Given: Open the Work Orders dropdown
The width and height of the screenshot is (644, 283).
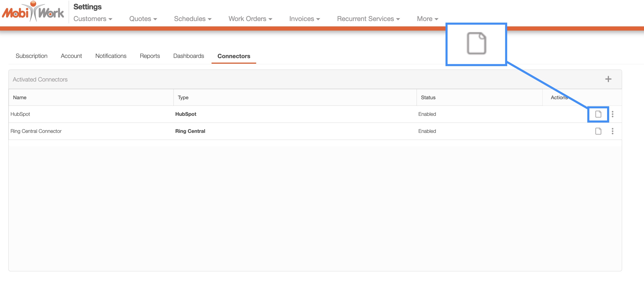Looking at the screenshot, I should 250,19.
